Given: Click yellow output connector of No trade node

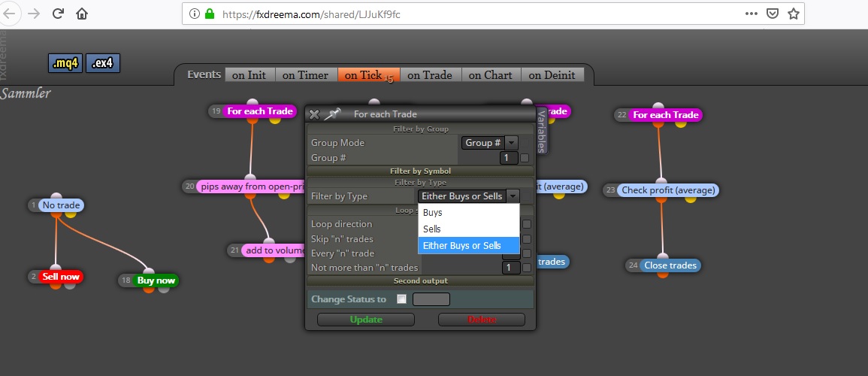Looking at the screenshot, I should [x=69, y=215].
